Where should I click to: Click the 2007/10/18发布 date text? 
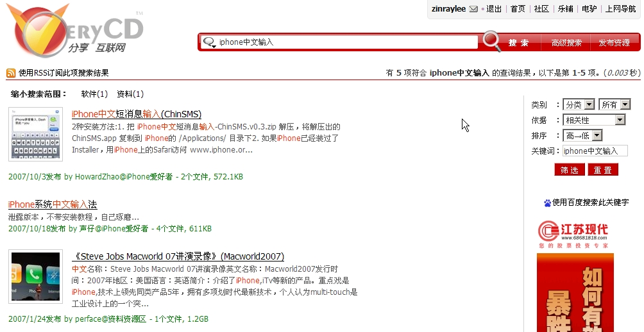37,229
